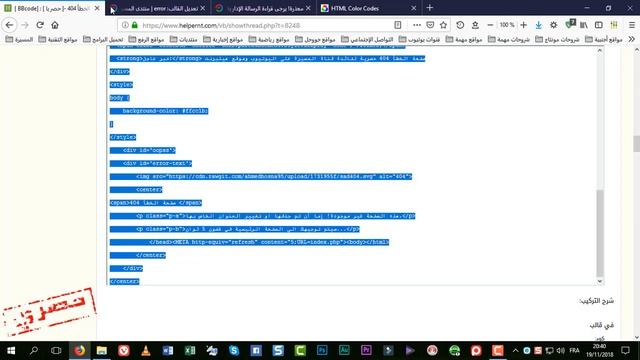Screen dimensions: 640x360
Task: Open Microsoft Word from the taskbar
Action: click(168, 351)
